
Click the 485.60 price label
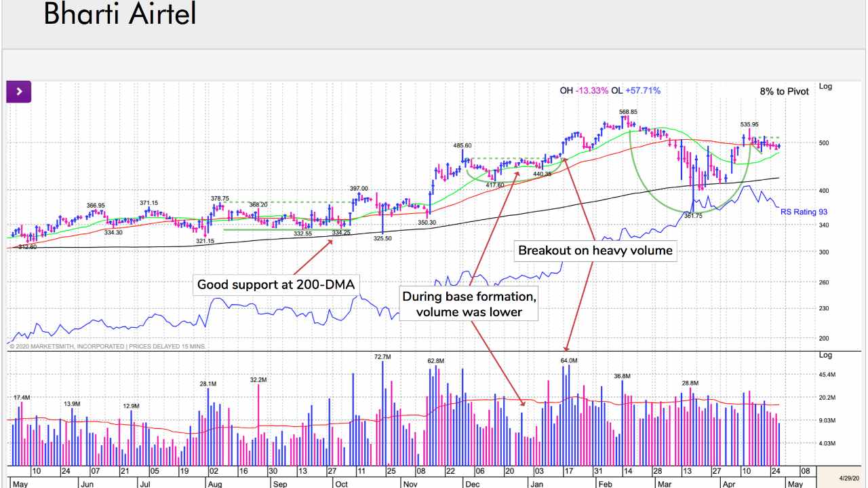462,145
